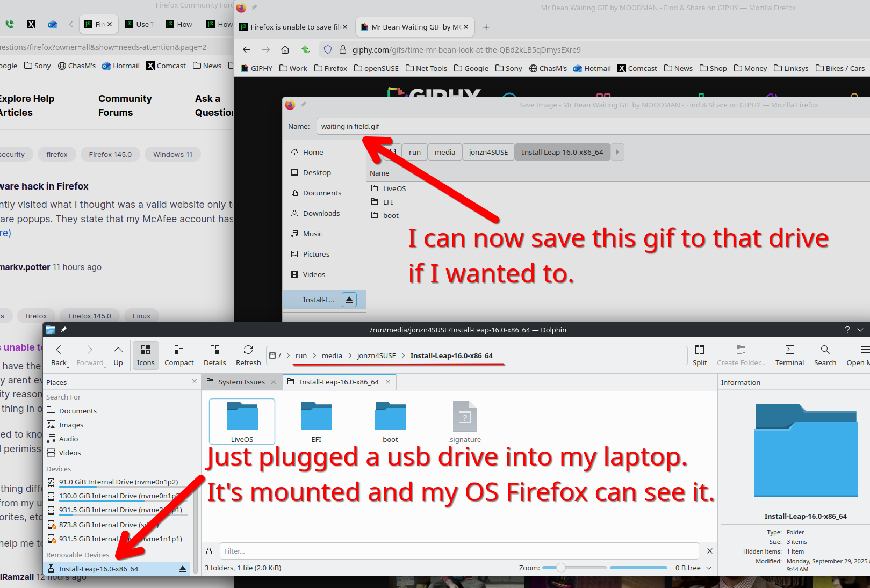
Task: Open the Money bookmarks folder
Action: (x=751, y=68)
